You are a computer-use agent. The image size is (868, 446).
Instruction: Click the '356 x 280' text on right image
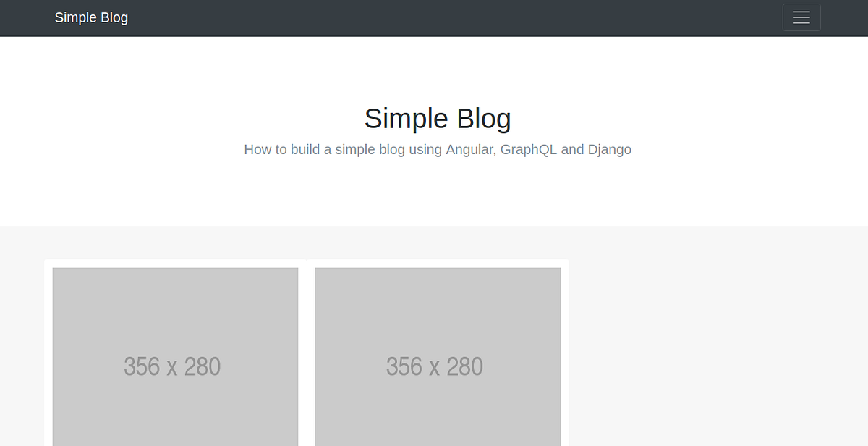(x=435, y=366)
